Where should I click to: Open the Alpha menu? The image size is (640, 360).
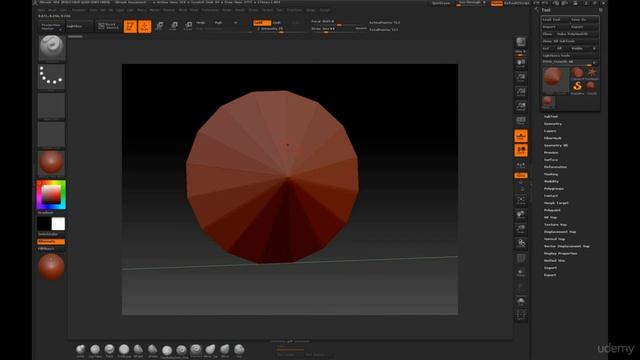pyautogui.click(x=42, y=10)
